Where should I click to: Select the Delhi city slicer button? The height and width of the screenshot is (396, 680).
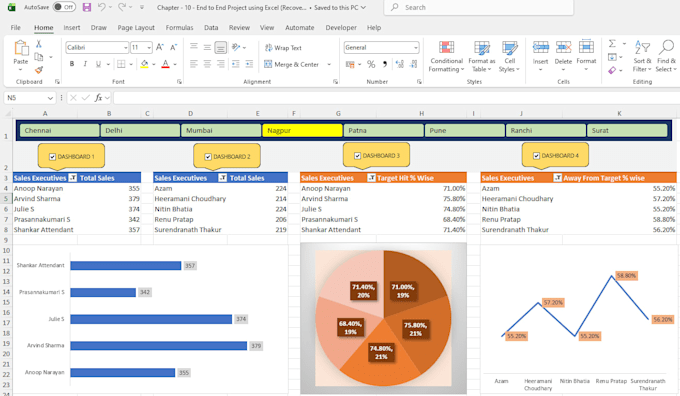pos(140,130)
